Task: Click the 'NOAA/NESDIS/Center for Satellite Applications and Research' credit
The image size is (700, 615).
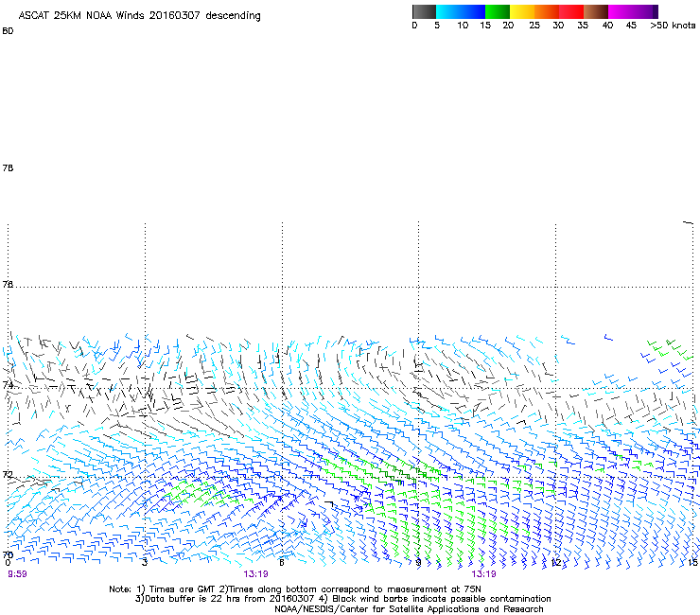Action: [409, 609]
